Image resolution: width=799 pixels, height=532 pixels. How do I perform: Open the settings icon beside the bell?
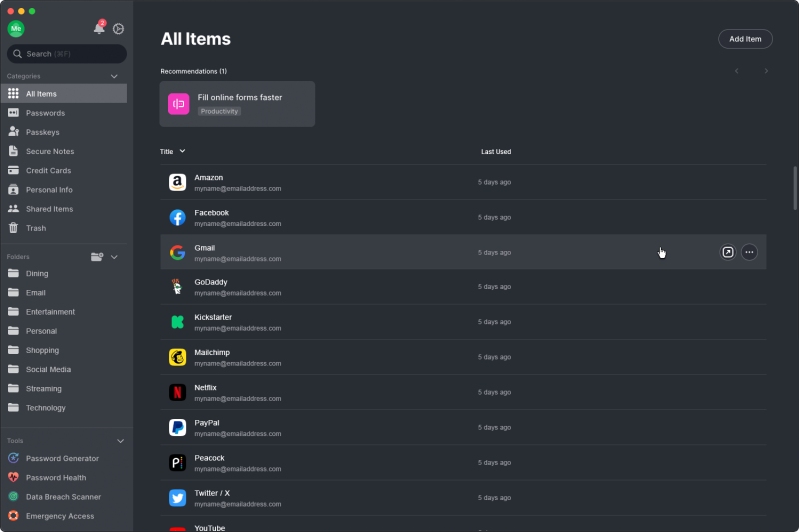click(x=118, y=29)
